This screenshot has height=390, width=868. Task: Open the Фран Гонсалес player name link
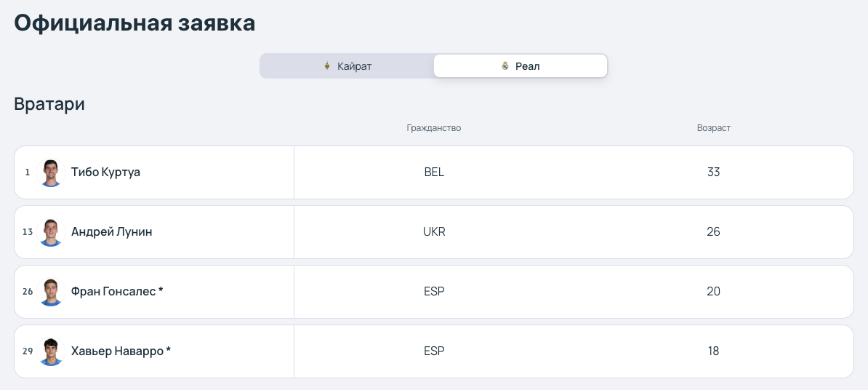[x=113, y=291]
